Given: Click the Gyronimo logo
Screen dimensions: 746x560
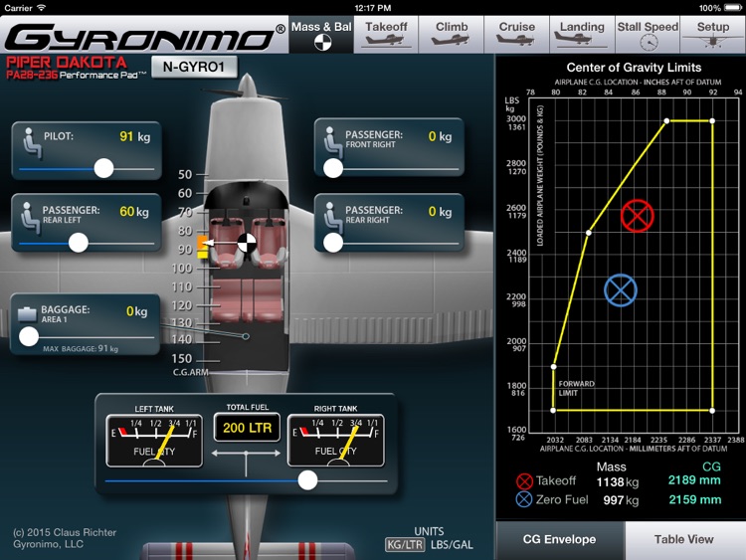Looking at the screenshot, I should coord(144,37).
